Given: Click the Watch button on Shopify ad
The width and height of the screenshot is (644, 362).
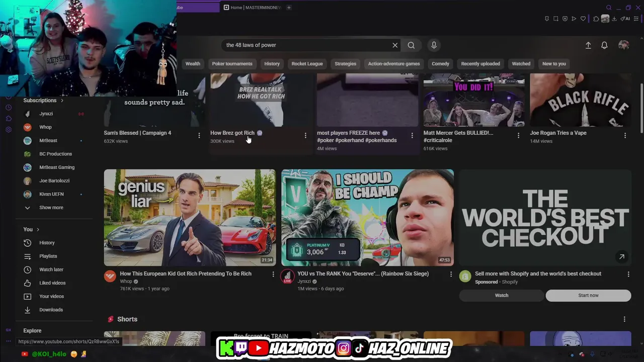Looking at the screenshot, I should click(502, 296).
